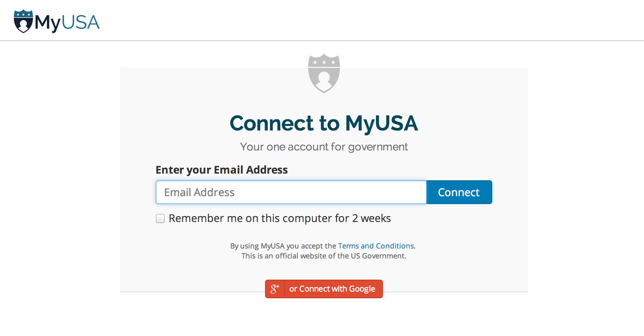Click the "USA" text in header logo
This screenshot has width=644, height=336.
pos(80,23)
